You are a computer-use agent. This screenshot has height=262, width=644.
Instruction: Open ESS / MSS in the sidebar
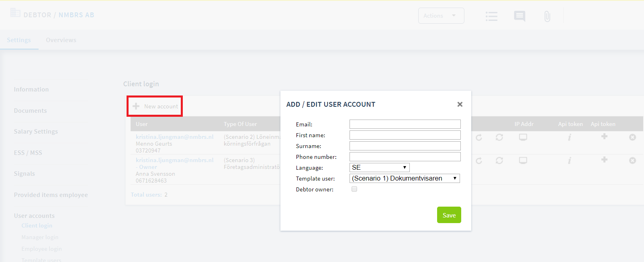(x=28, y=153)
